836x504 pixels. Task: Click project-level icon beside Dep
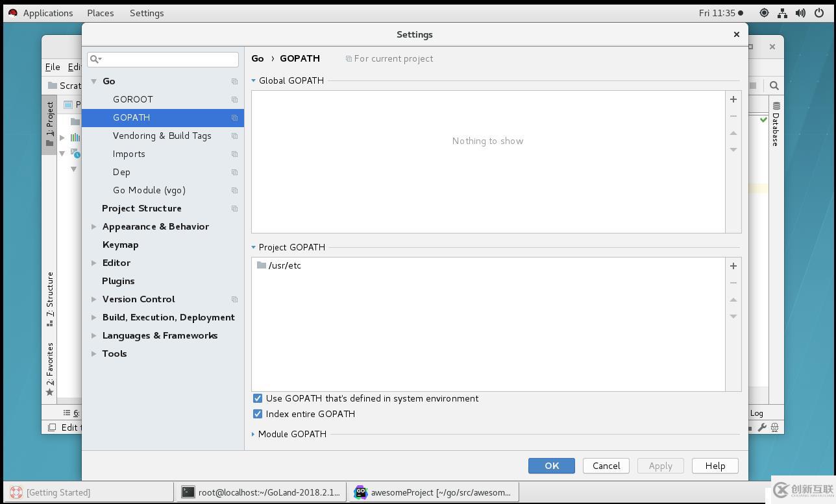(234, 172)
